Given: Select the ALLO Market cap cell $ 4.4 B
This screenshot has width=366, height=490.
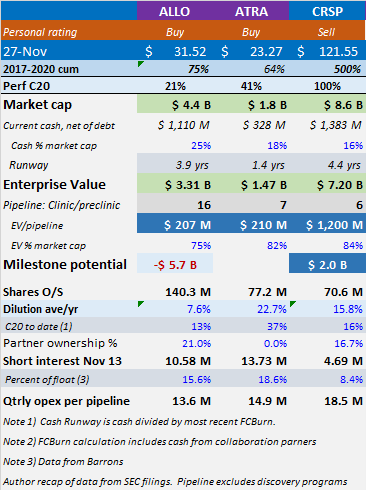Looking at the screenshot, I should (x=175, y=105).
